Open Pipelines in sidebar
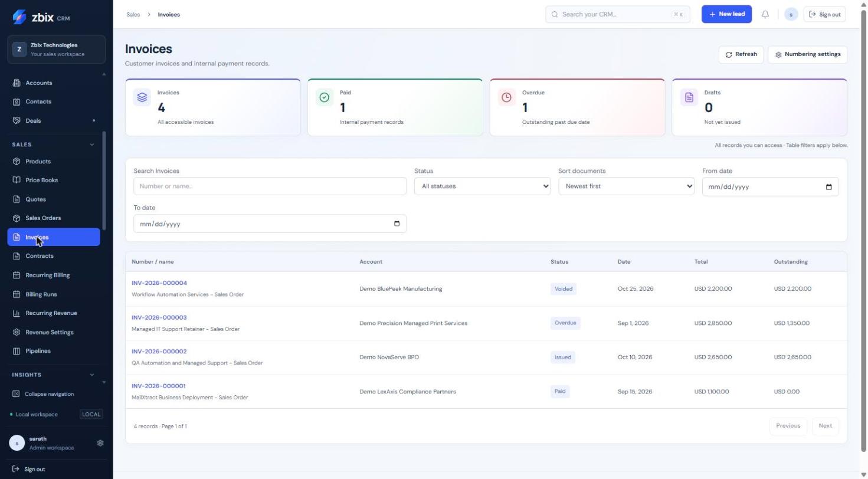The width and height of the screenshot is (868, 479). click(54, 351)
